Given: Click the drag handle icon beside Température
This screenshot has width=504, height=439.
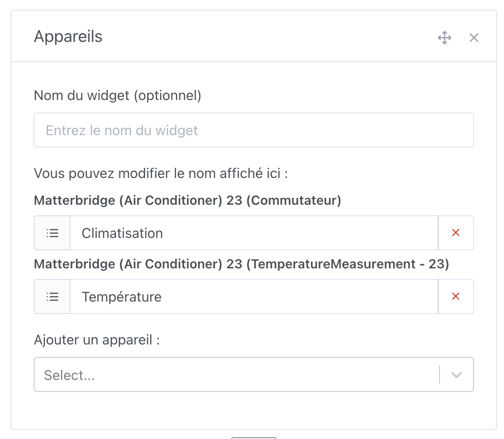Looking at the screenshot, I should click(x=52, y=297).
